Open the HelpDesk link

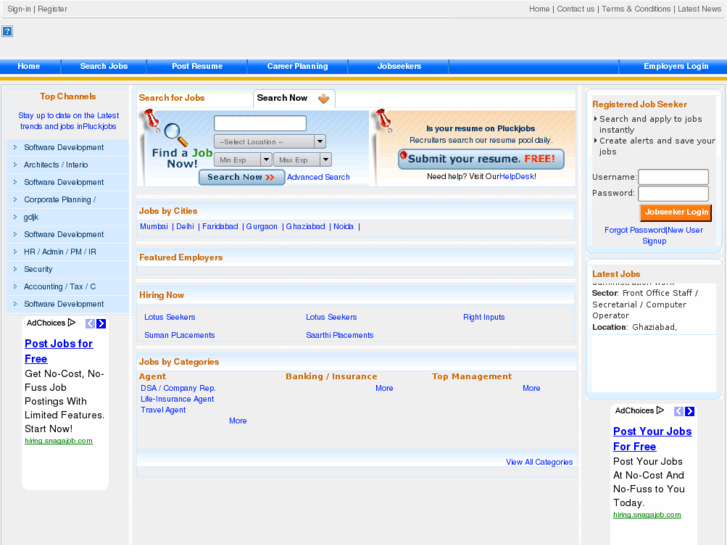coord(517,176)
